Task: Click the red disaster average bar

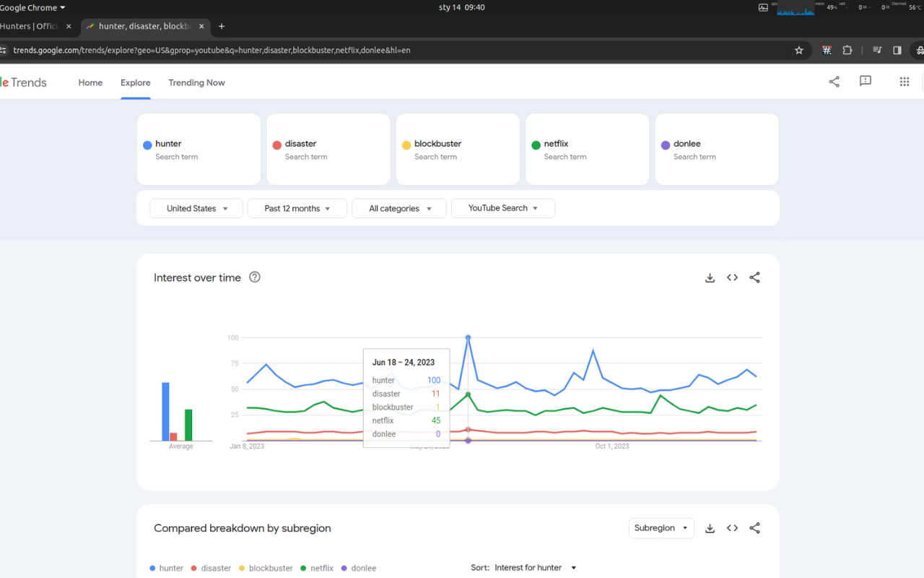Action: 173,436
